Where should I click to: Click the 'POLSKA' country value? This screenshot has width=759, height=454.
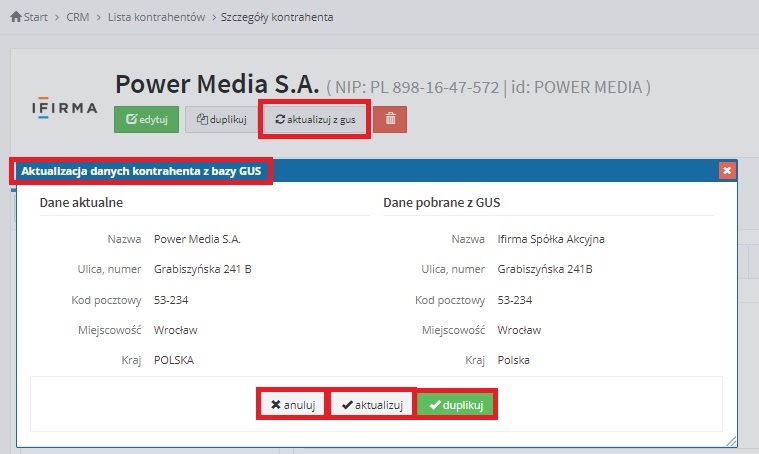pos(174,360)
